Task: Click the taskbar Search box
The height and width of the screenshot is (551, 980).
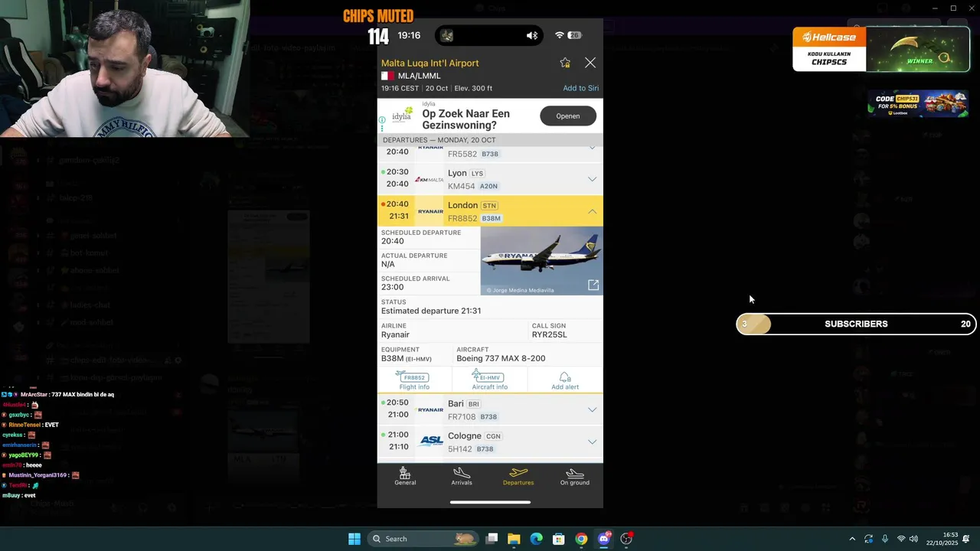Action: (423, 539)
